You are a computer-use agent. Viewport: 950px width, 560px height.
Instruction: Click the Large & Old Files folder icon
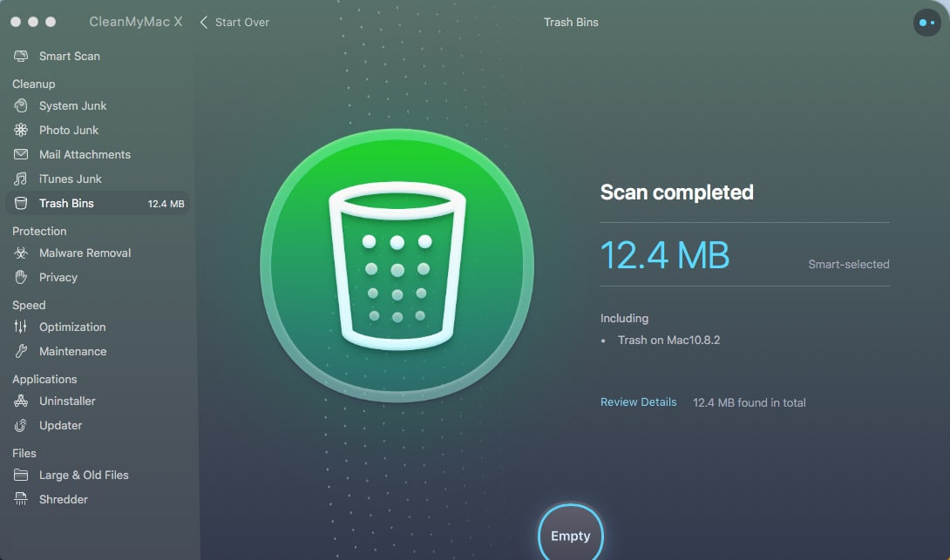coord(21,476)
